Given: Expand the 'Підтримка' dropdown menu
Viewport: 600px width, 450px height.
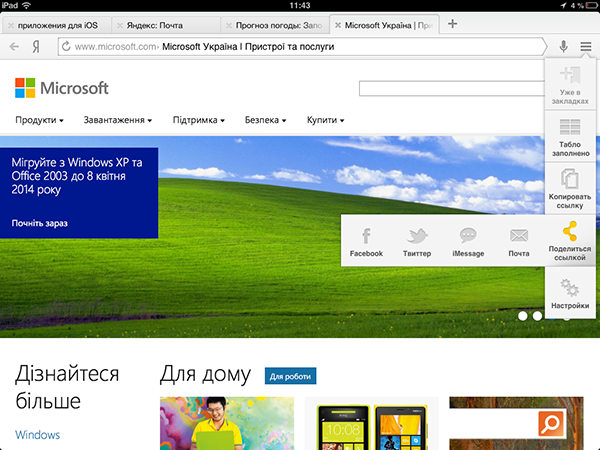Looking at the screenshot, I should [199, 120].
